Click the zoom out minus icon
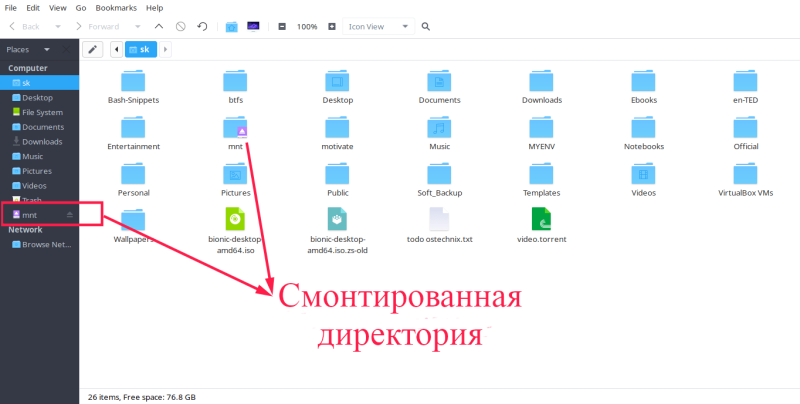This screenshot has height=404, width=800. [283, 26]
